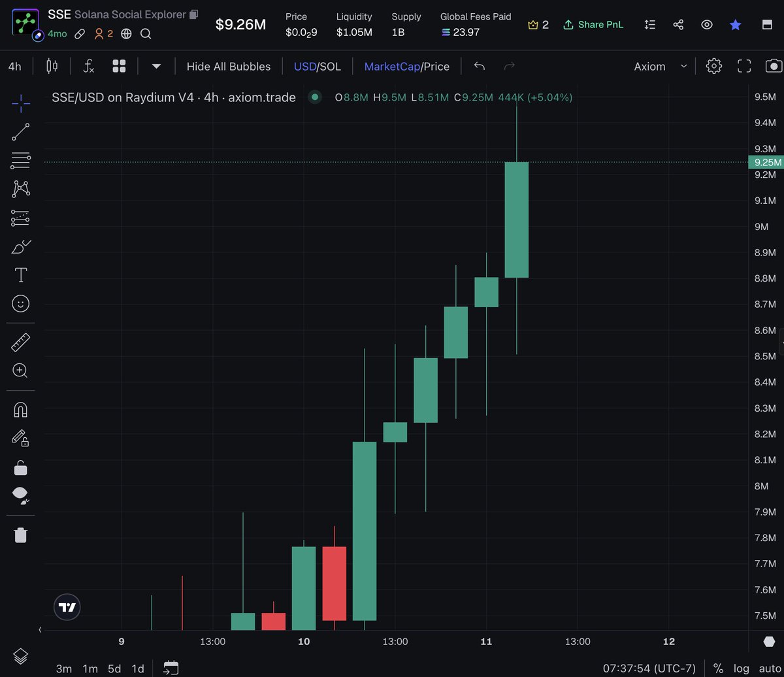Viewport: 784px width, 677px height.
Task: Select the crosshair cursor tool
Action: point(21,103)
